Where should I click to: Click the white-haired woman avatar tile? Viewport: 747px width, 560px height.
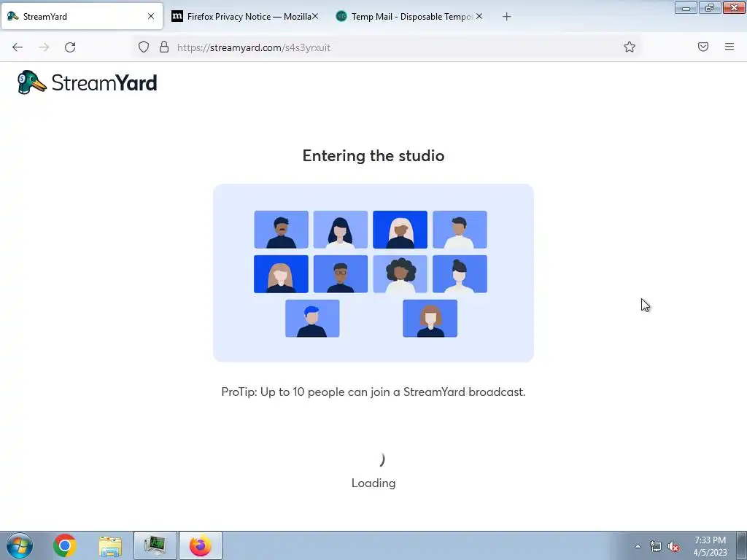pos(400,230)
